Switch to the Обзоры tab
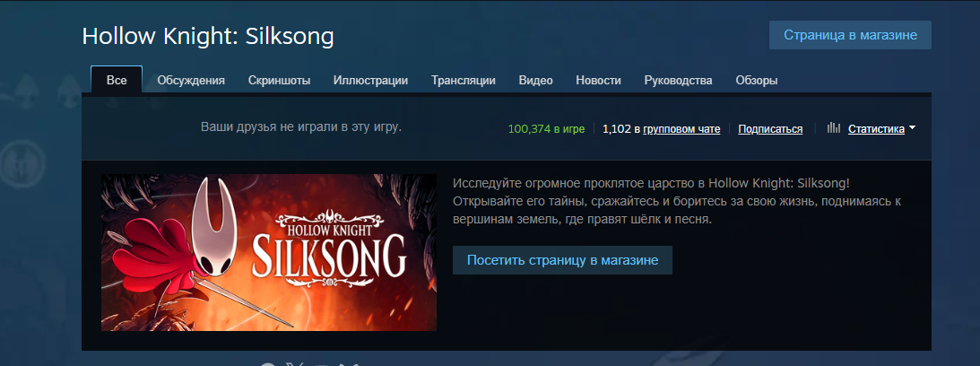Viewport: 980px width, 366px height. 757,80
